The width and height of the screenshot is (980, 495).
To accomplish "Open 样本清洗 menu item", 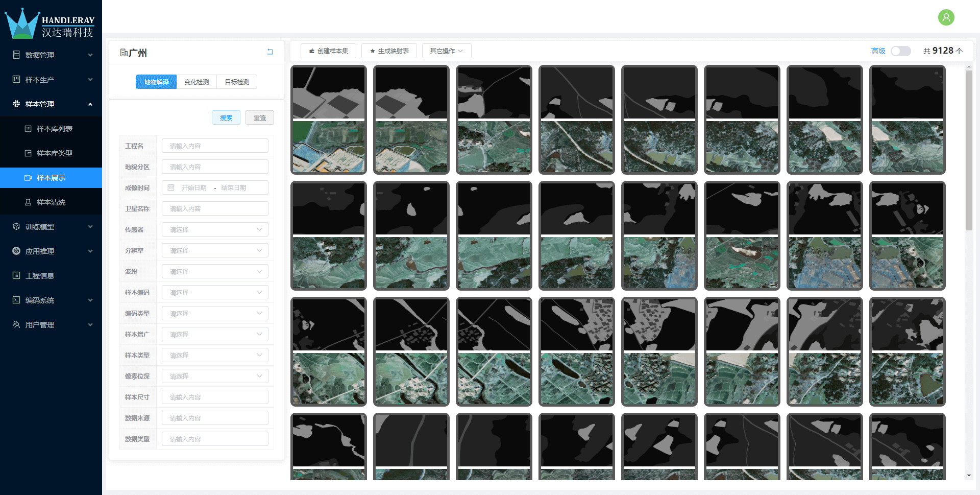I will point(51,202).
